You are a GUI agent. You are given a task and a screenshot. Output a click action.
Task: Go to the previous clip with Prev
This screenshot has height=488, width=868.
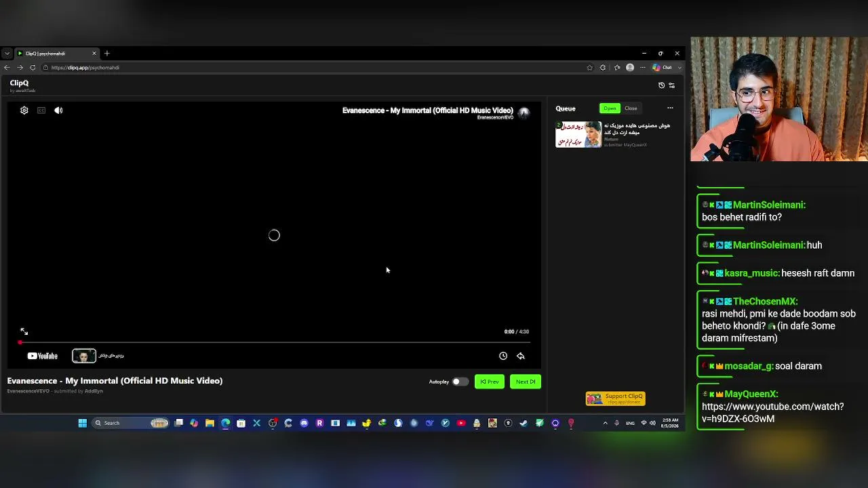pyautogui.click(x=490, y=382)
